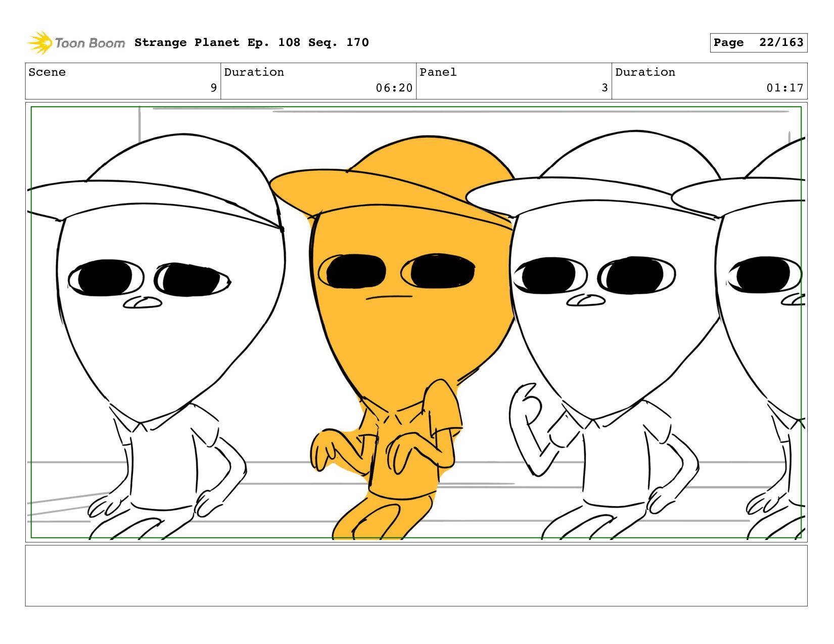
Task: Click the Toon Boom starburst logo icon
Action: (x=40, y=42)
